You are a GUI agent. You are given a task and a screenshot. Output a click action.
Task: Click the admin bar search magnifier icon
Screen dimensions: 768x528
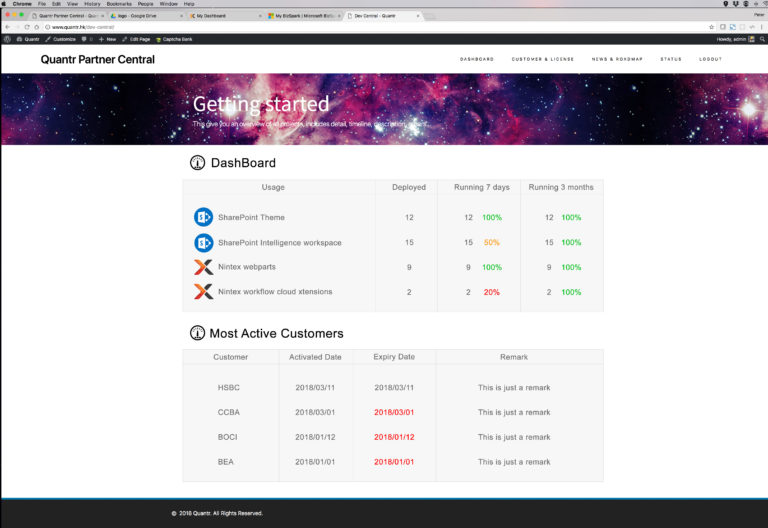pos(762,39)
